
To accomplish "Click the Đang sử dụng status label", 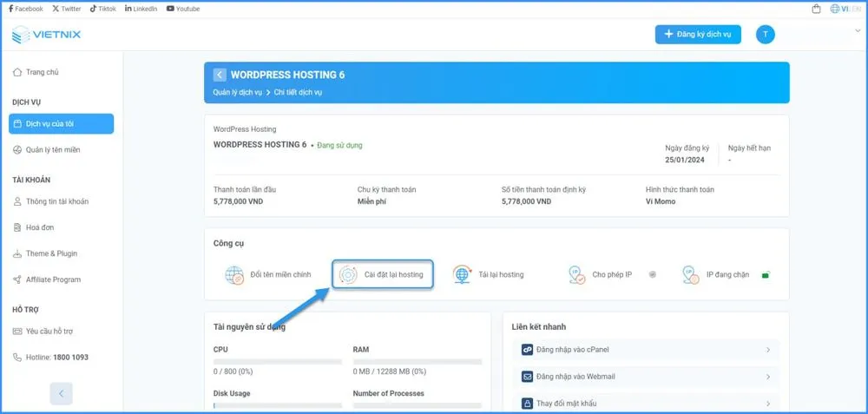I will point(340,145).
